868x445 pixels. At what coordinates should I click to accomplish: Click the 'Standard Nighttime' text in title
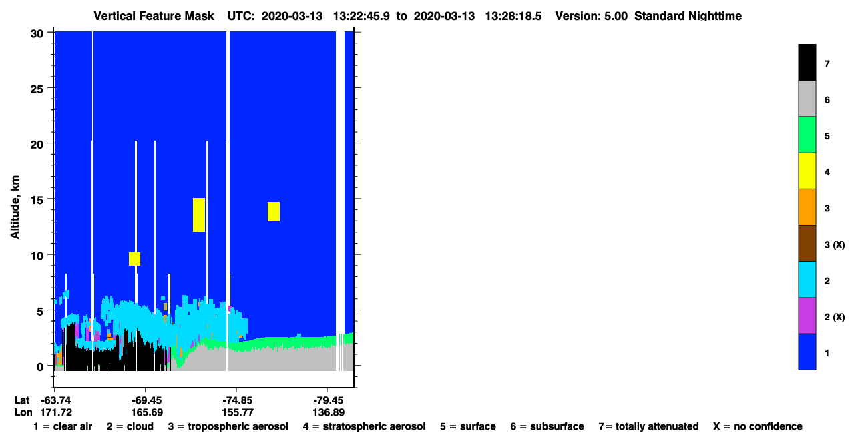pos(688,16)
